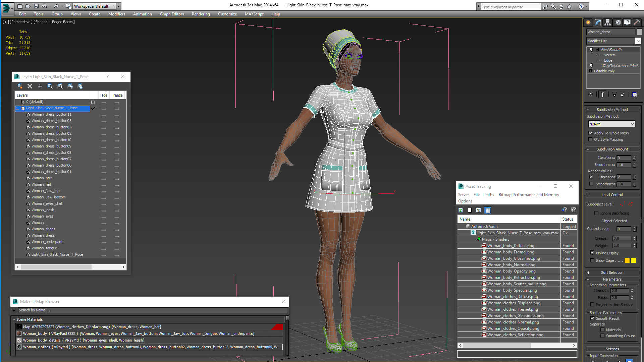The height and width of the screenshot is (362, 644).
Task: Open the Modifiers menu
Action: [116, 14]
